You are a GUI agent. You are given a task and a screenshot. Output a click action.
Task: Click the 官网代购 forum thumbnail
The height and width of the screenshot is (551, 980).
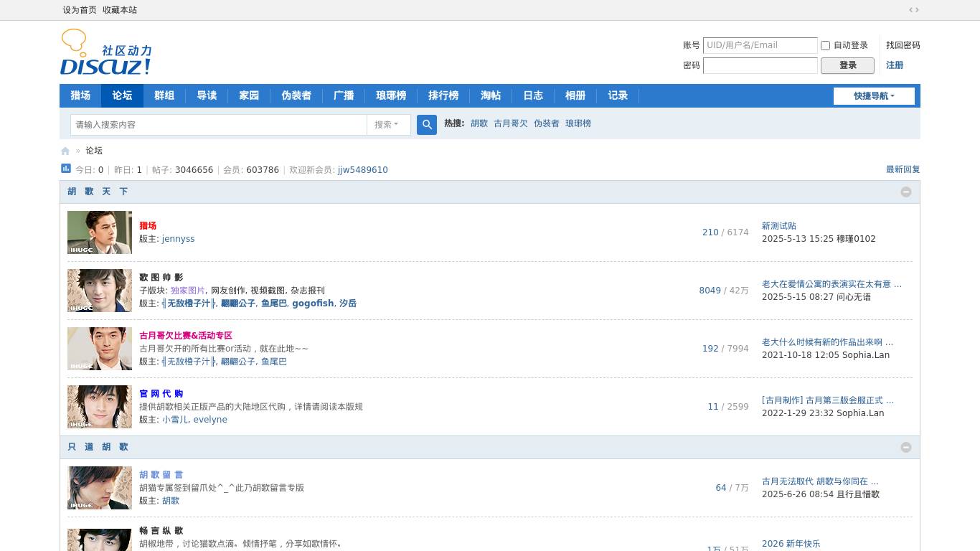(100, 407)
